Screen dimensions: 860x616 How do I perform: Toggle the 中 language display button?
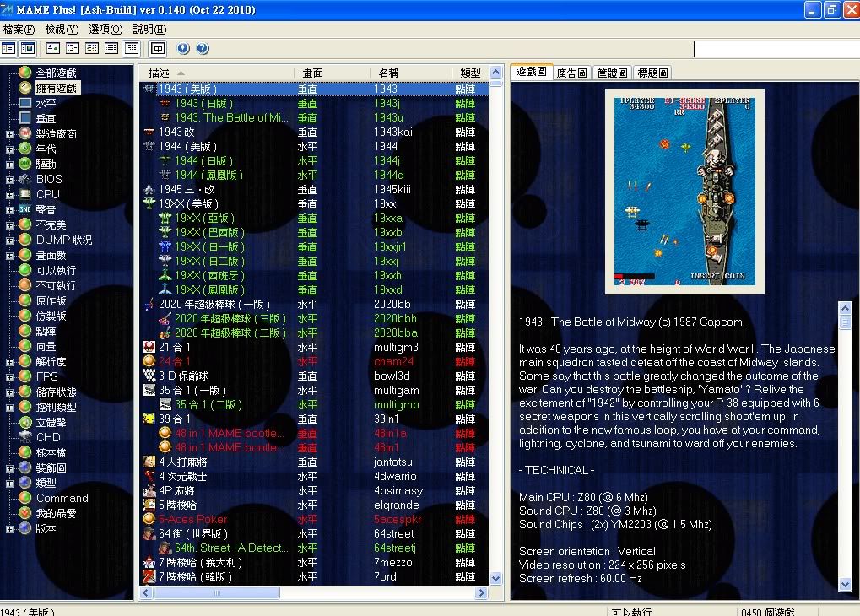(158, 48)
